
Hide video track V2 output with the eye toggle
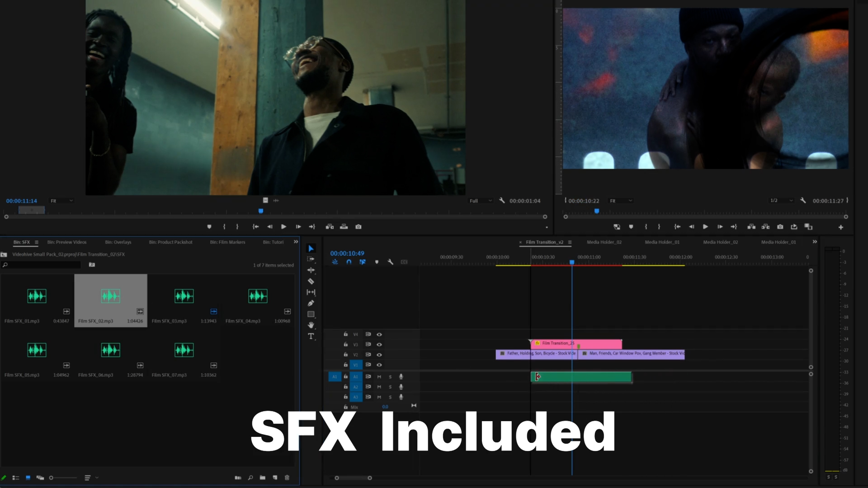(x=379, y=354)
